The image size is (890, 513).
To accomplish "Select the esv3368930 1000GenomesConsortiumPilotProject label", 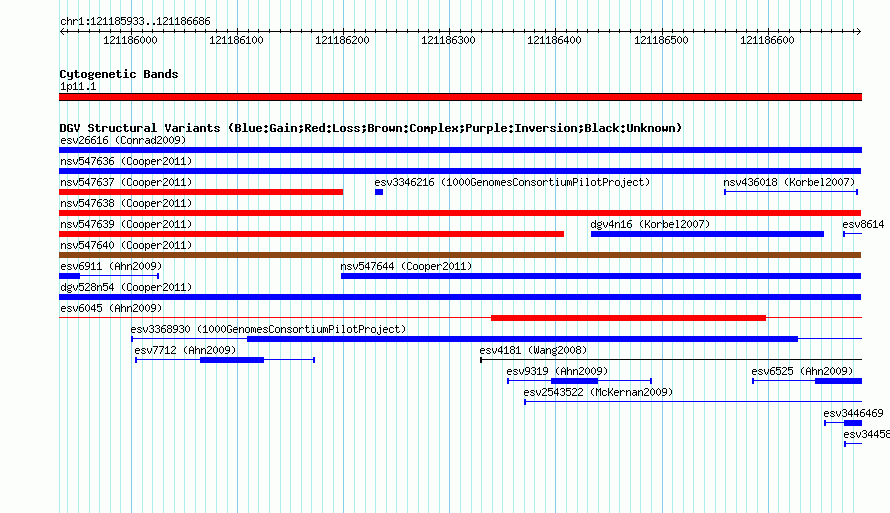I will (268, 329).
